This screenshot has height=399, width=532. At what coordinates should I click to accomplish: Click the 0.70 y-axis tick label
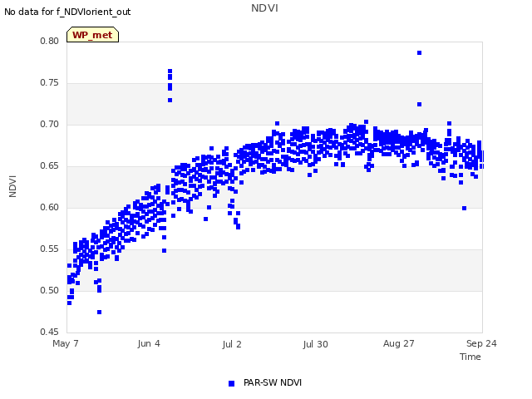click(x=50, y=124)
